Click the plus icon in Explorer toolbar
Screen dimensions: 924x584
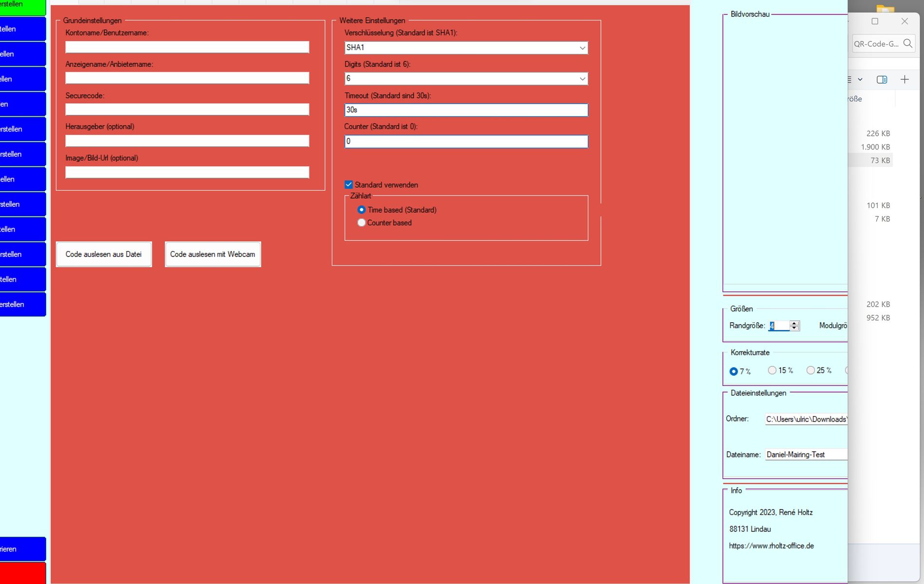pyautogui.click(x=905, y=79)
